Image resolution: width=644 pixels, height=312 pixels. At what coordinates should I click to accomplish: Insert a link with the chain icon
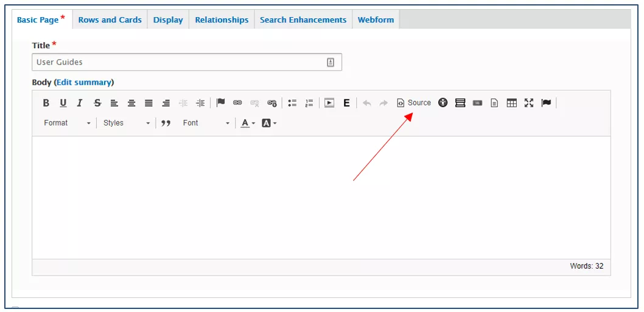click(x=237, y=103)
